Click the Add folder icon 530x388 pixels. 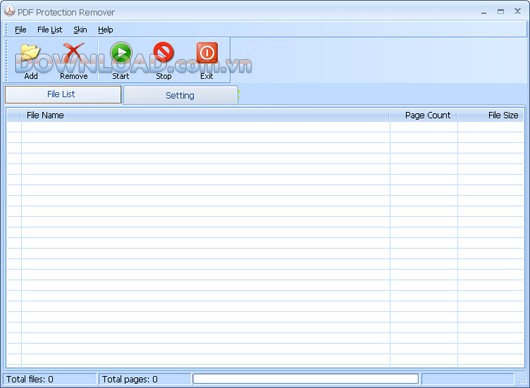point(30,53)
